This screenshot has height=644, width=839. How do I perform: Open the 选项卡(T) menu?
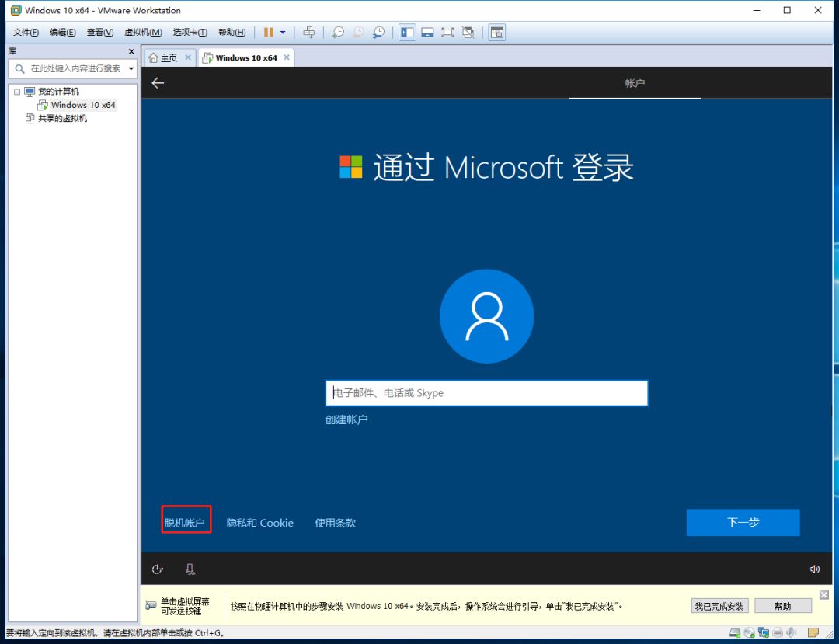[190, 32]
